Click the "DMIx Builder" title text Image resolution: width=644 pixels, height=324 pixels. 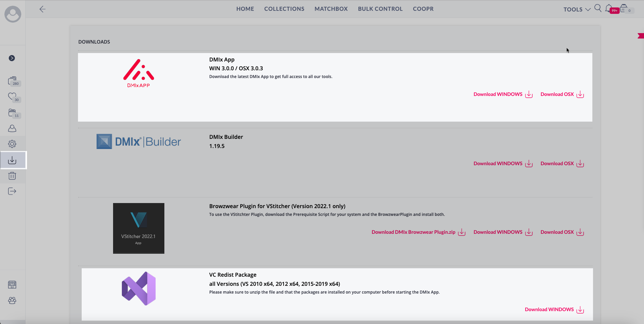click(x=226, y=137)
